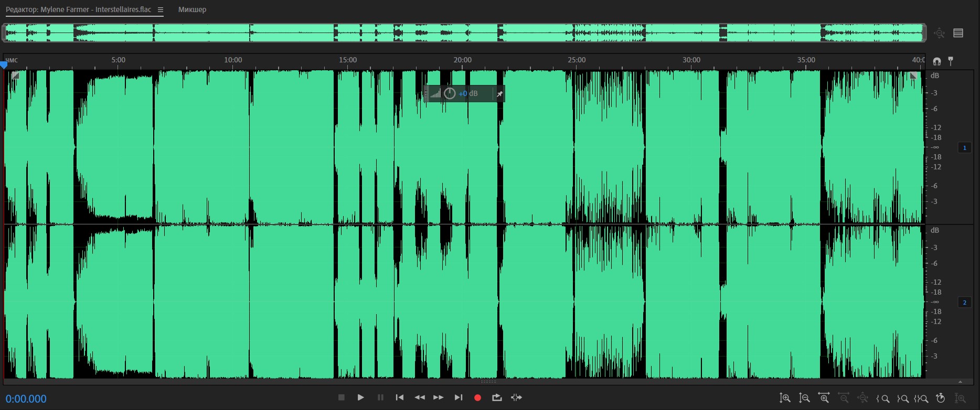This screenshot has height=410, width=980.
Task: Open the overview navigator options list icon
Action: [958, 33]
